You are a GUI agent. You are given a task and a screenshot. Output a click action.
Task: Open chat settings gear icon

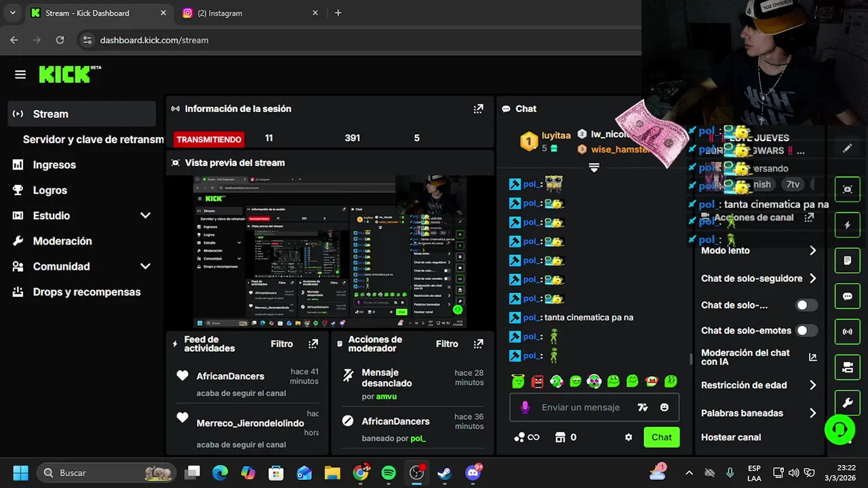click(x=629, y=437)
